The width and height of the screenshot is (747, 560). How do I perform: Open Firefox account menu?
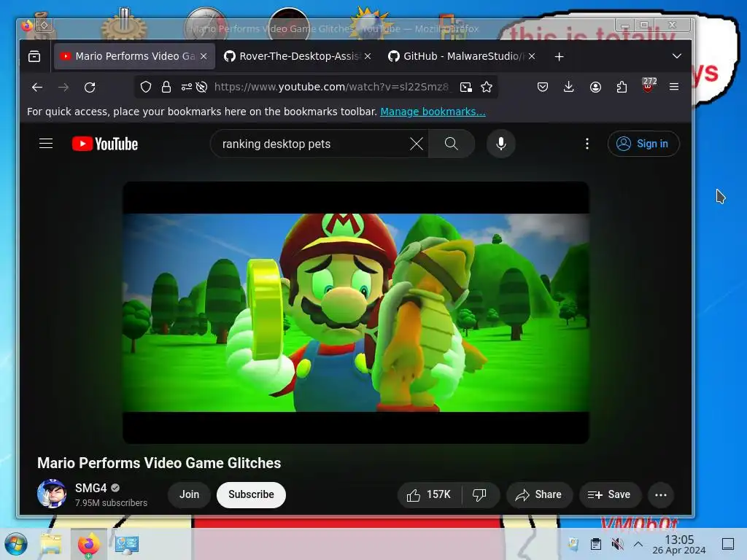[x=595, y=87]
